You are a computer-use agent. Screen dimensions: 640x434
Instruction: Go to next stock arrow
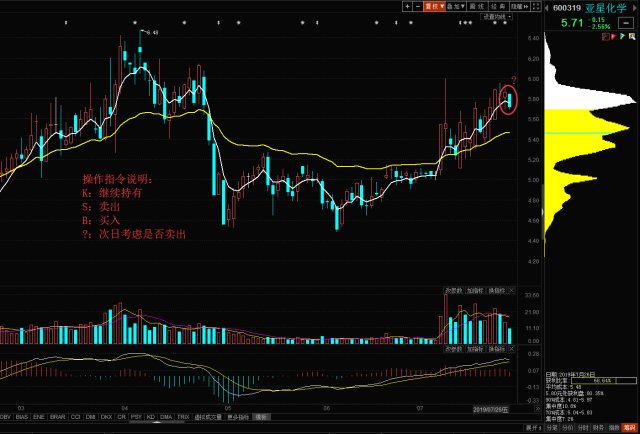tap(634, 8)
